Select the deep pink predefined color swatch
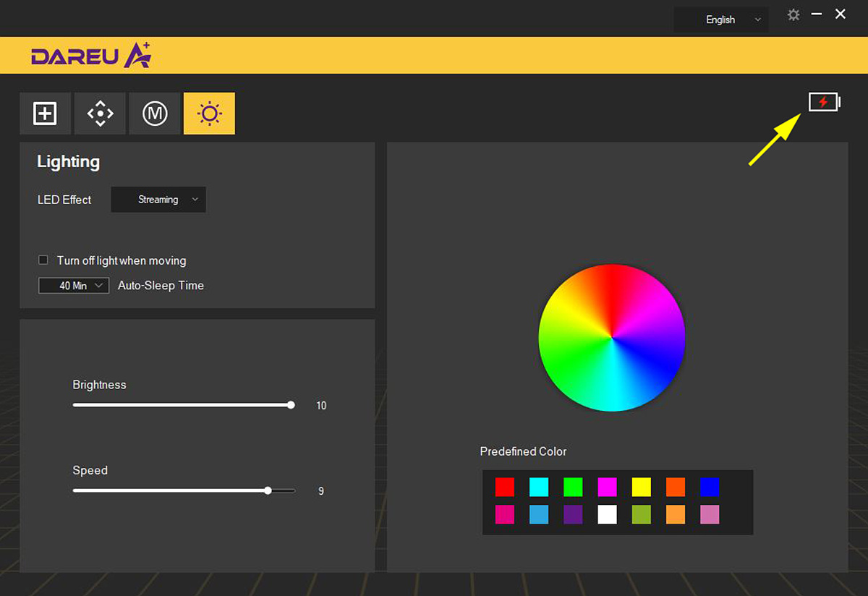The height and width of the screenshot is (596, 868). pyautogui.click(x=505, y=514)
